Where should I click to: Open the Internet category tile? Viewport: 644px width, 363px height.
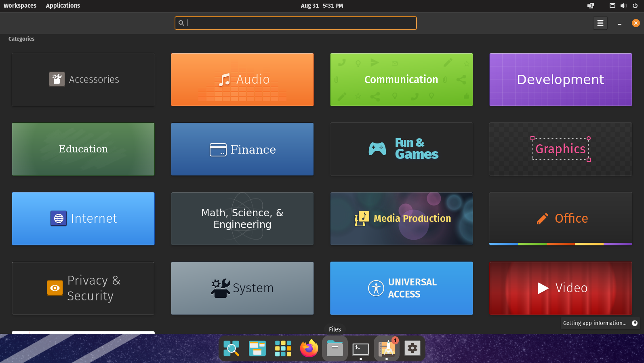(83, 219)
